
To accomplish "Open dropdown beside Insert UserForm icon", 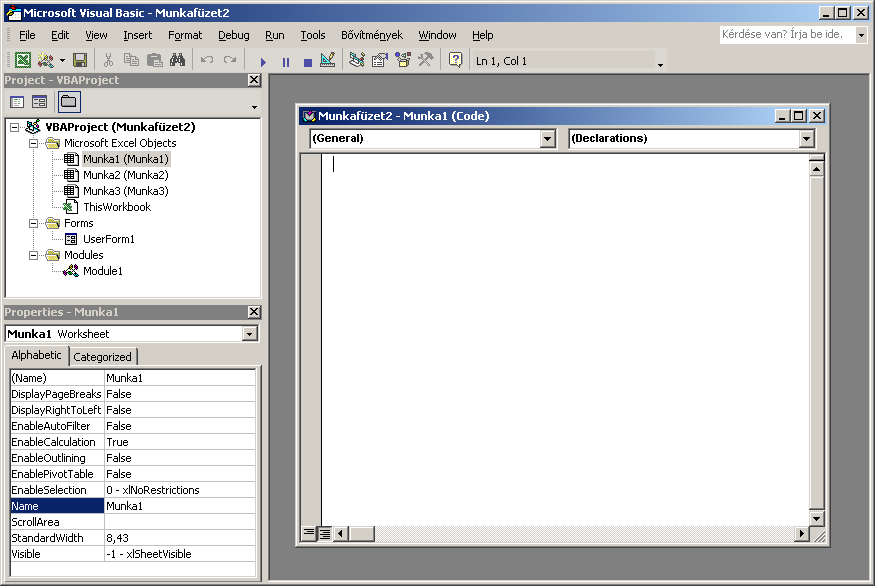I will point(62,60).
